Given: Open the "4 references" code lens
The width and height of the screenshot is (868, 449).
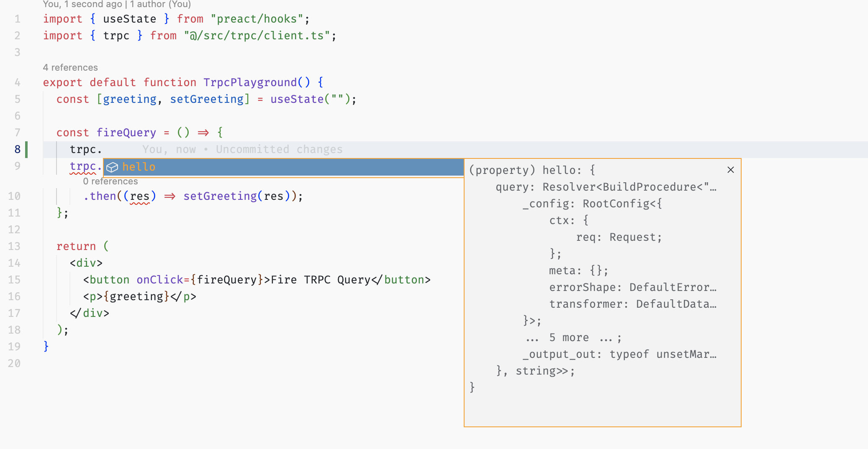Looking at the screenshot, I should point(70,68).
